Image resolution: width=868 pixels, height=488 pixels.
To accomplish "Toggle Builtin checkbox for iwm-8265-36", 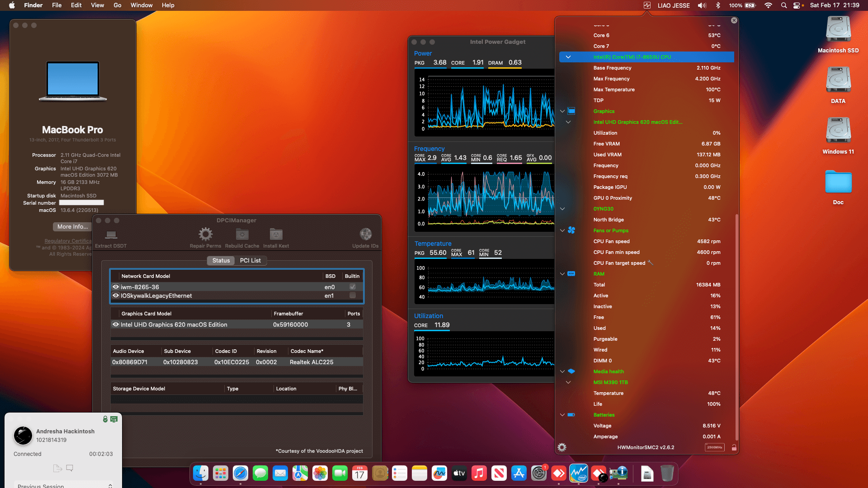I will tap(352, 286).
